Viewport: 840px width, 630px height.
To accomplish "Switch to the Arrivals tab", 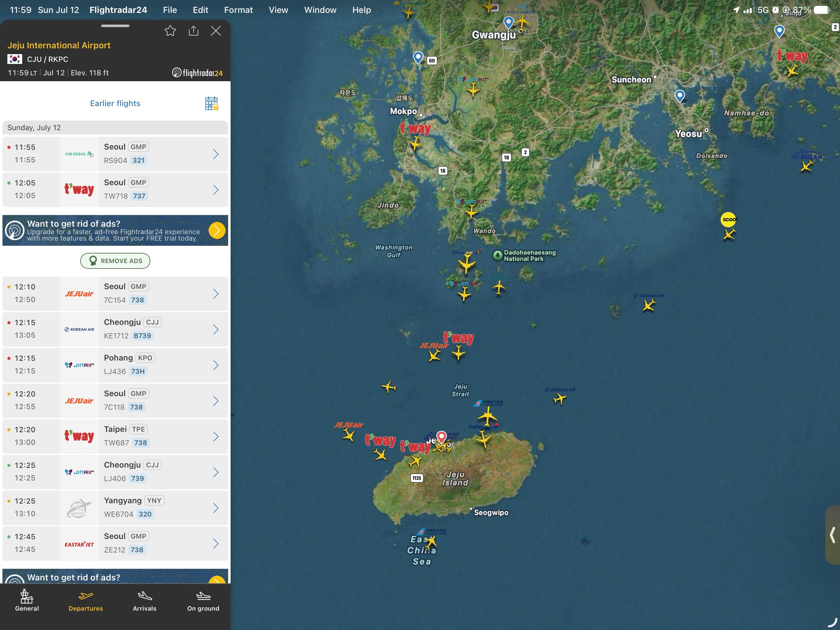I will [x=144, y=601].
